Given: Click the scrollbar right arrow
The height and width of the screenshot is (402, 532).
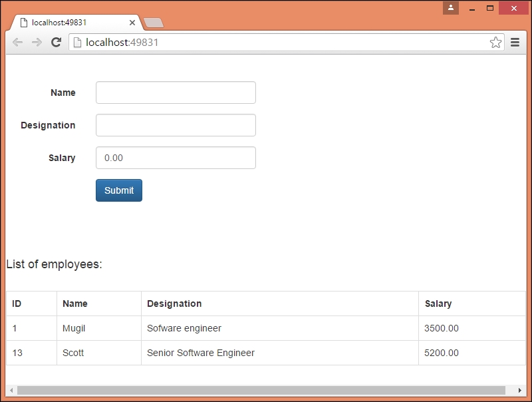Looking at the screenshot, I should pyautogui.click(x=520, y=390).
